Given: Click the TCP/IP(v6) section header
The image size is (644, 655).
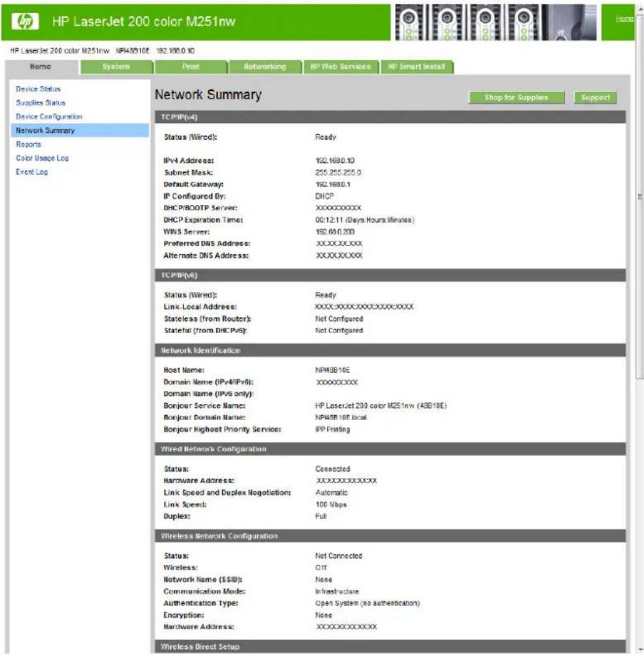Looking at the screenshot, I should pyautogui.click(x=390, y=275).
